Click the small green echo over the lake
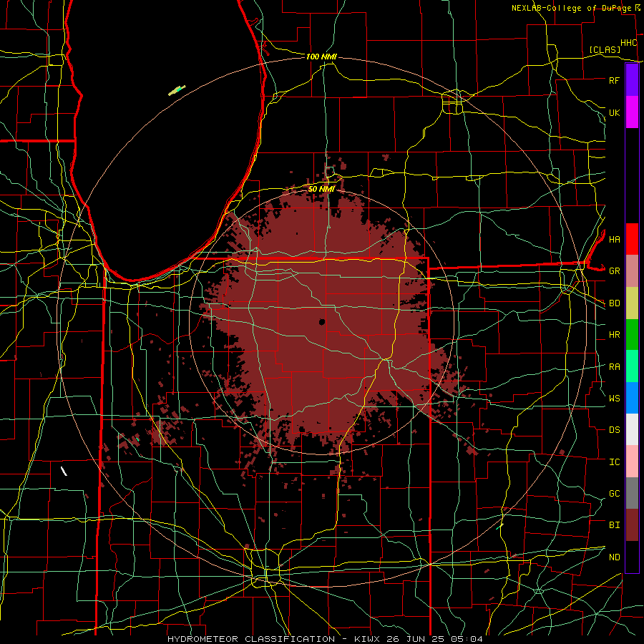This screenshot has height=644, width=644. click(x=177, y=90)
